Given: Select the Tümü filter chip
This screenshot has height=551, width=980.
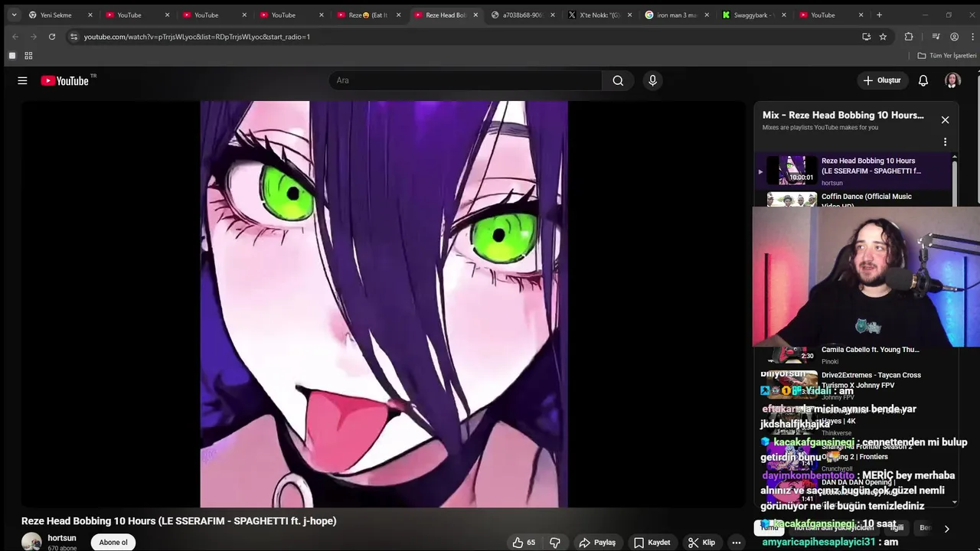Looking at the screenshot, I should pos(769,528).
